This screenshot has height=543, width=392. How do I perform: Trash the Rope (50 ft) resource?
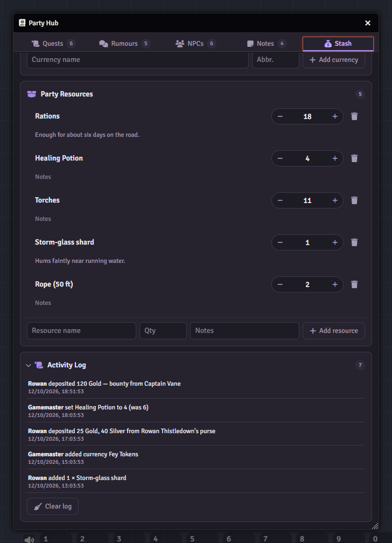pyautogui.click(x=354, y=284)
